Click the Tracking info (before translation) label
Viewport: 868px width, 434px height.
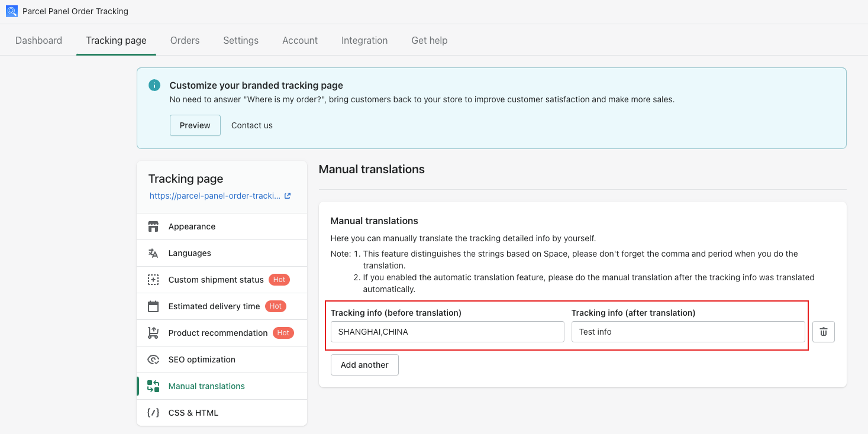tap(396, 313)
